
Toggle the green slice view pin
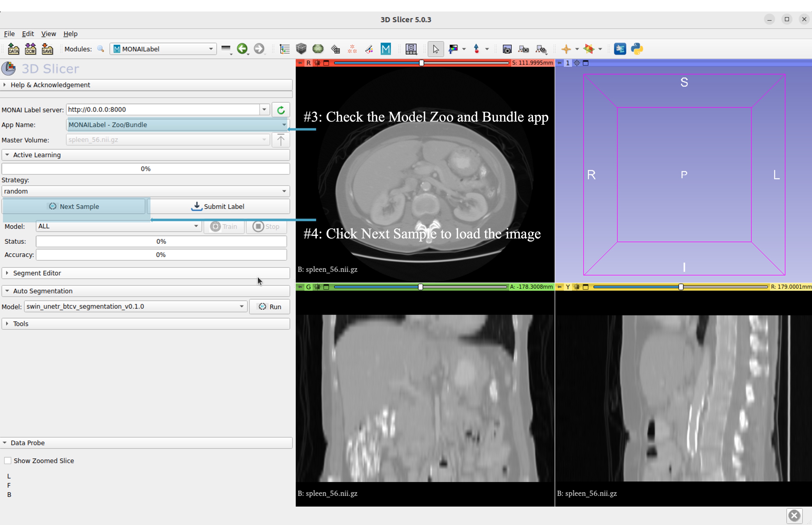click(x=300, y=287)
